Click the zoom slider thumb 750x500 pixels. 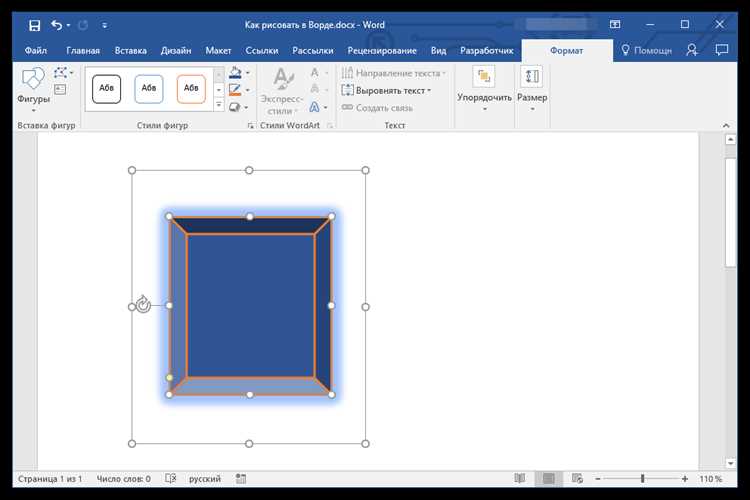[x=642, y=478]
